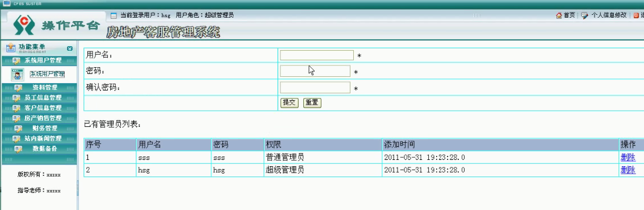This screenshot has height=210, width=644.
Task: Expand the 员工信息管理 menu section
Action: [x=39, y=98]
